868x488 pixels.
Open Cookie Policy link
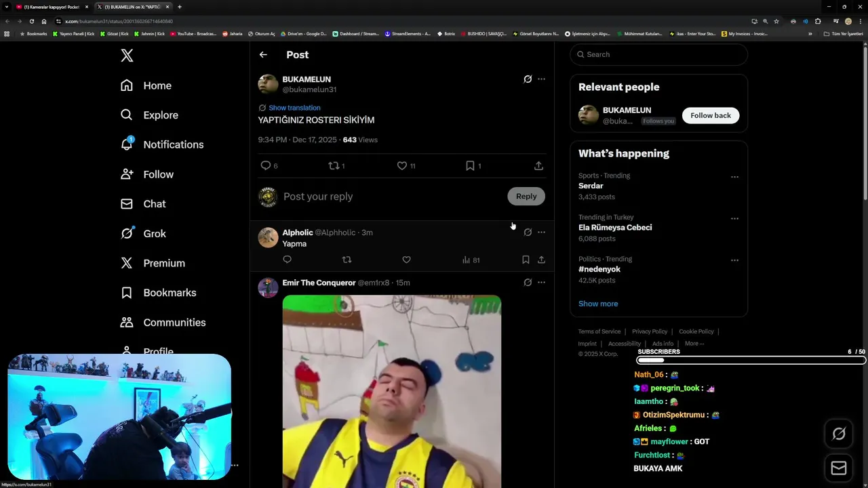point(696,331)
